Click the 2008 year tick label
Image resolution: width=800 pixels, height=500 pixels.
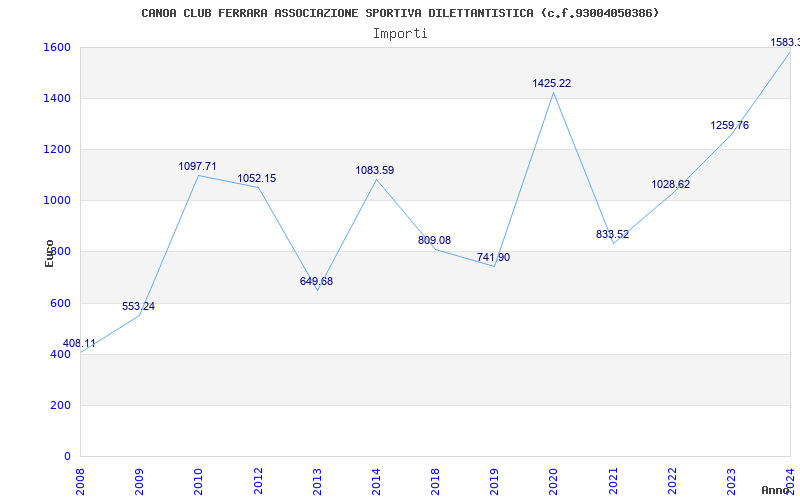[x=81, y=481]
